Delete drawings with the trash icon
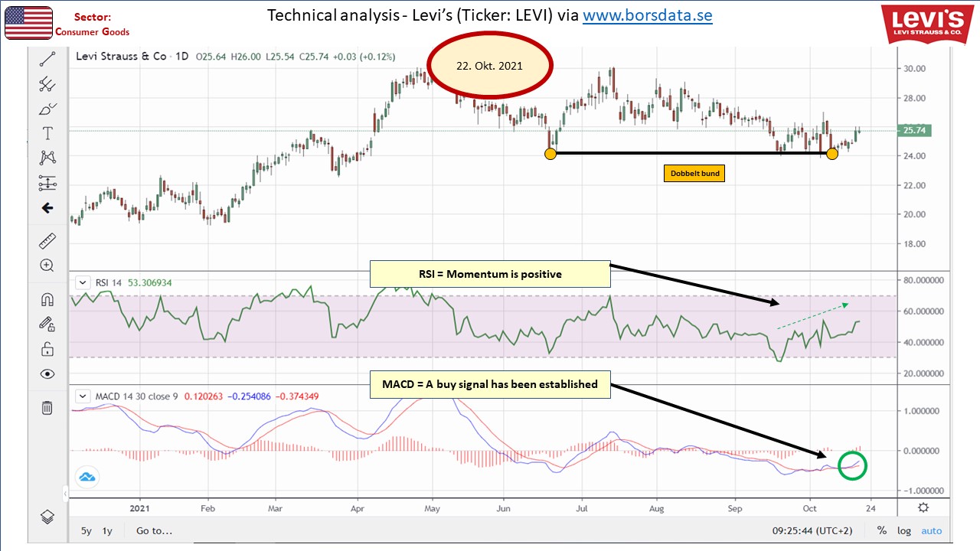The height and width of the screenshot is (551, 980). tap(47, 407)
